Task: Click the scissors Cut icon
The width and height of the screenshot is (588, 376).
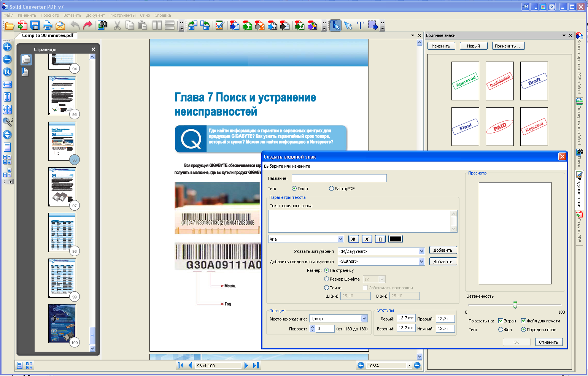Action: (x=117, y=26)
